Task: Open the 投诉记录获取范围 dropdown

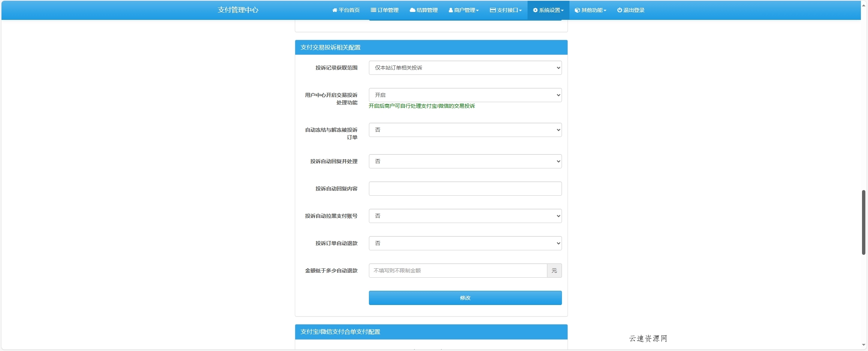Action: coord(465,68)
